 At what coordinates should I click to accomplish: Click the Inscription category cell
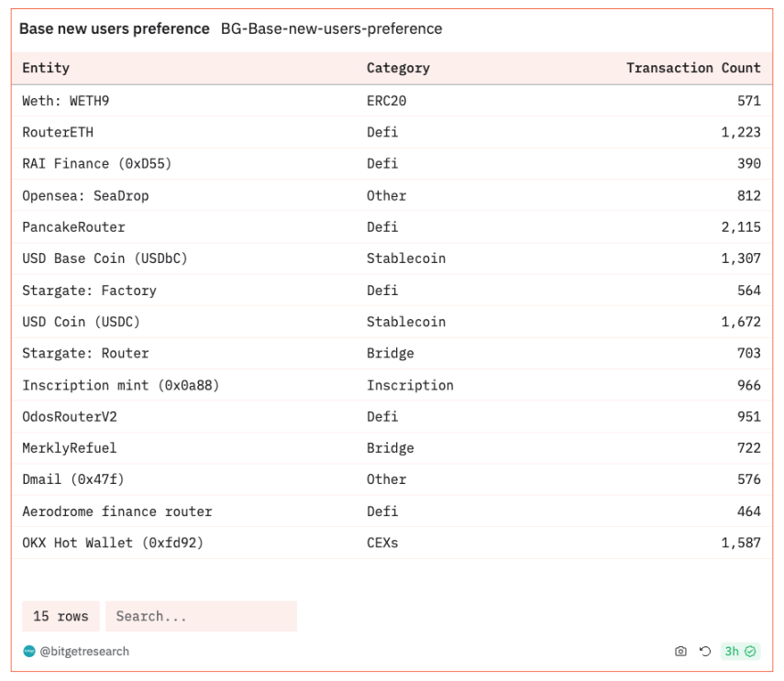[410, 385]
